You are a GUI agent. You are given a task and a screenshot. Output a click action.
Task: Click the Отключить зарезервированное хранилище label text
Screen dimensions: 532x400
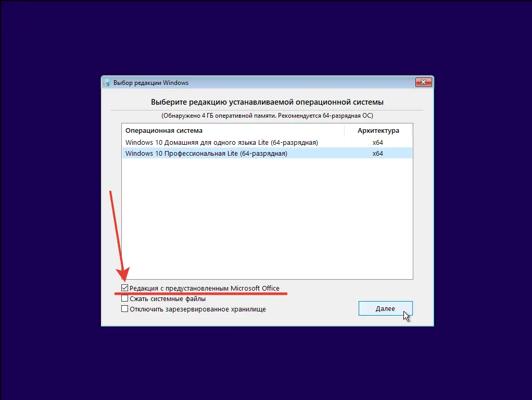pyautogui.click(x=197, y=309)
